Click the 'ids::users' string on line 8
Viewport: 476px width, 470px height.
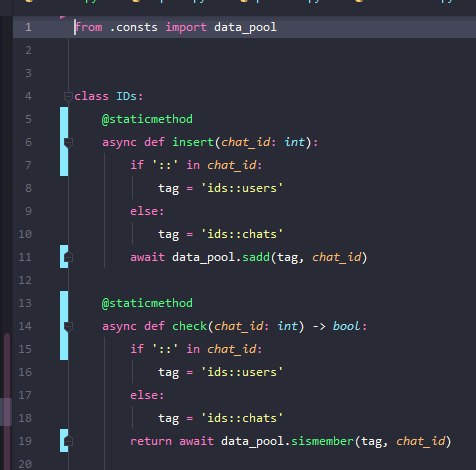242,188
